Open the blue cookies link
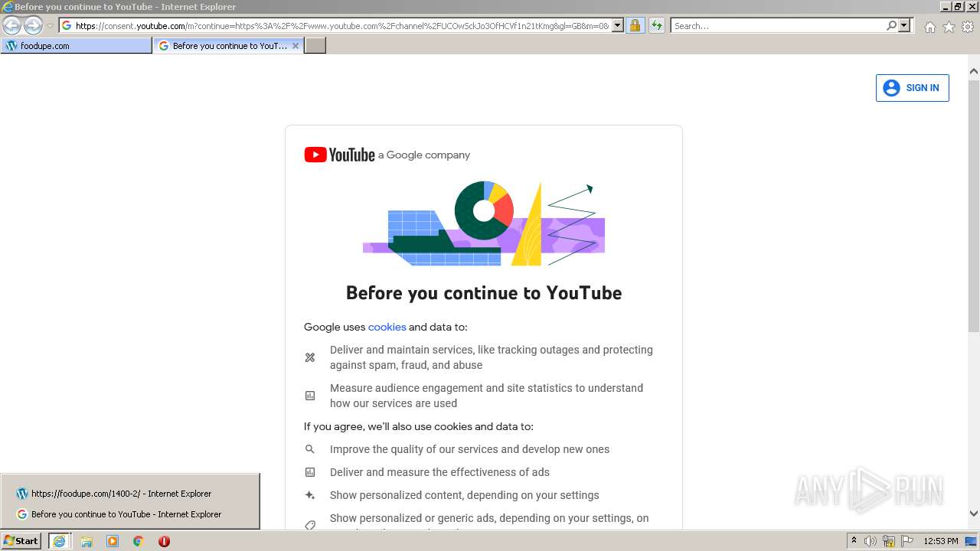 tap(387, 327)
